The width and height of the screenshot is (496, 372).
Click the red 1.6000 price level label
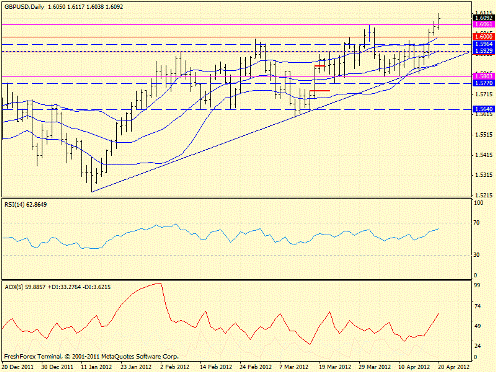click(484, 36)
